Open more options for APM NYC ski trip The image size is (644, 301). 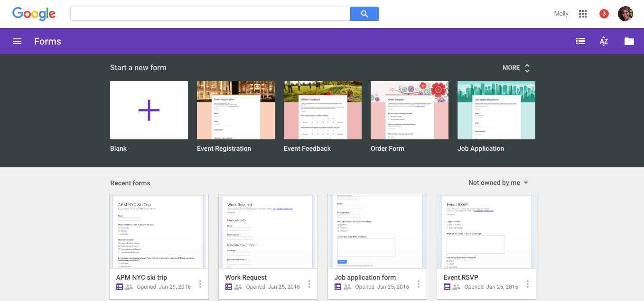coord(200,283)
